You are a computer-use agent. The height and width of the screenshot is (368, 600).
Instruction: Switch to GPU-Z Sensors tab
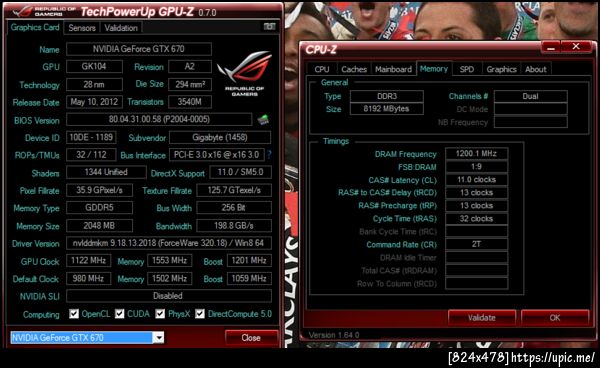click(82, 28)
